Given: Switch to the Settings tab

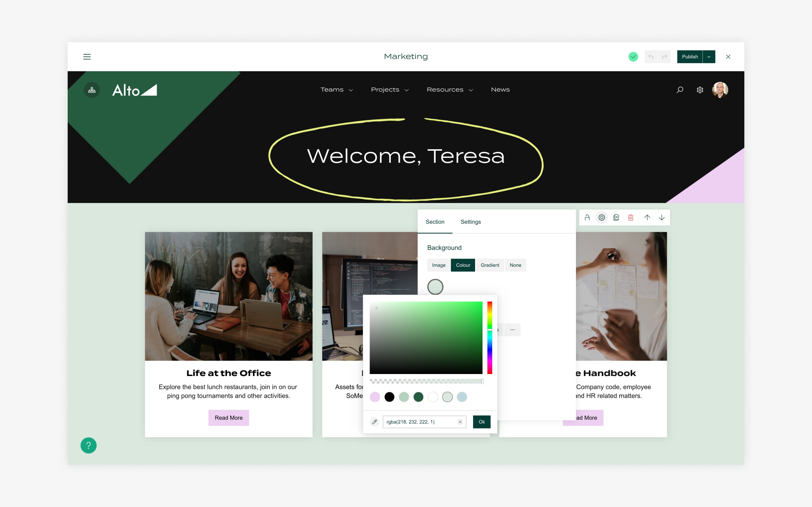Looking at the screenshot, I should pyautogui.click(x=471, y=222).
